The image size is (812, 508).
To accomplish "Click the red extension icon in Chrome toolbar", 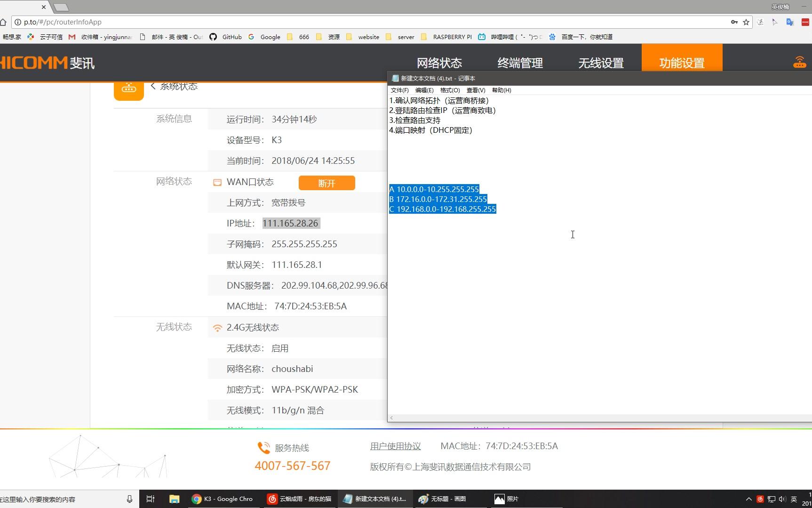I will [x=805, y=22].
